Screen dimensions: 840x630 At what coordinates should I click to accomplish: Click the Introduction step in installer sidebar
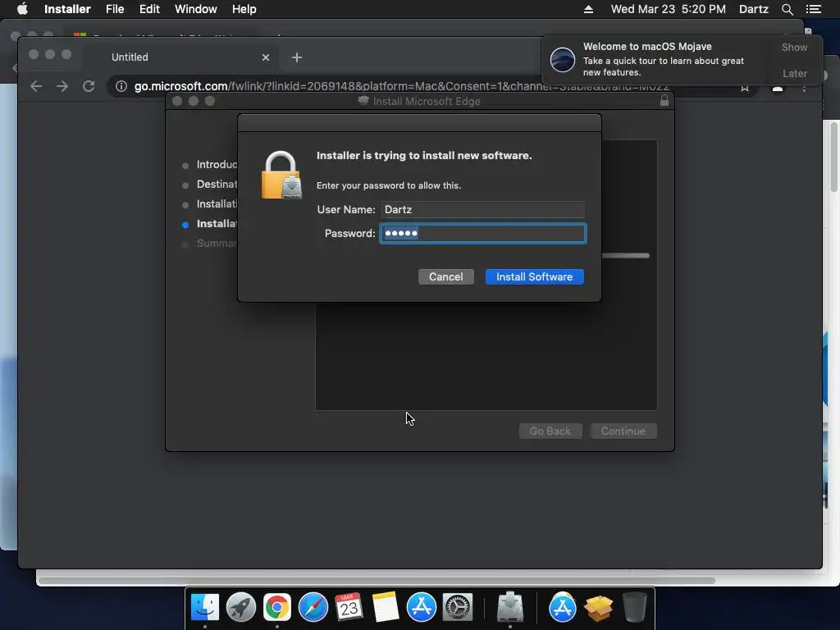217,164
